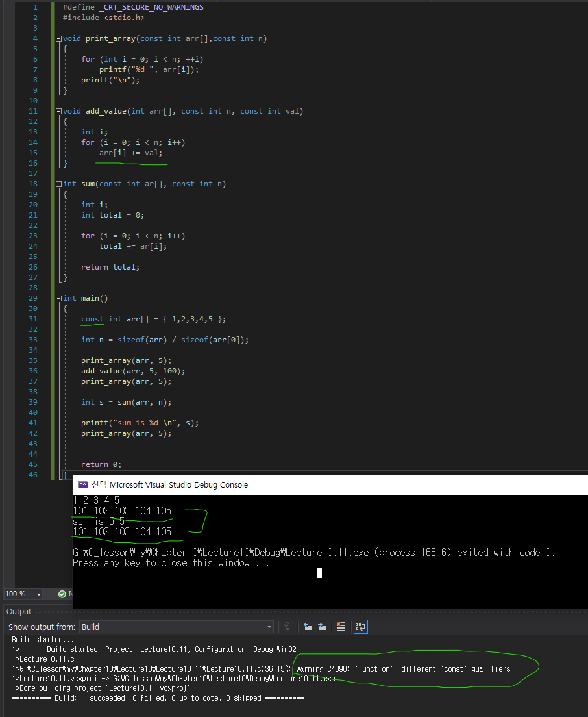Clear all Output pane text
The width and height of the screenshot is (588, 717).
click(x=341, y=627)
